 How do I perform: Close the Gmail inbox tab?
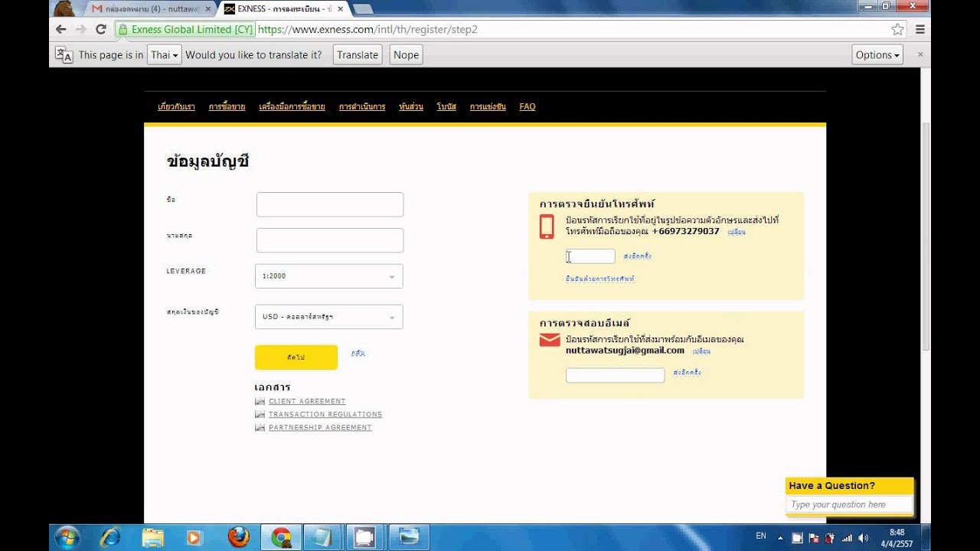(x=208, y=9)
